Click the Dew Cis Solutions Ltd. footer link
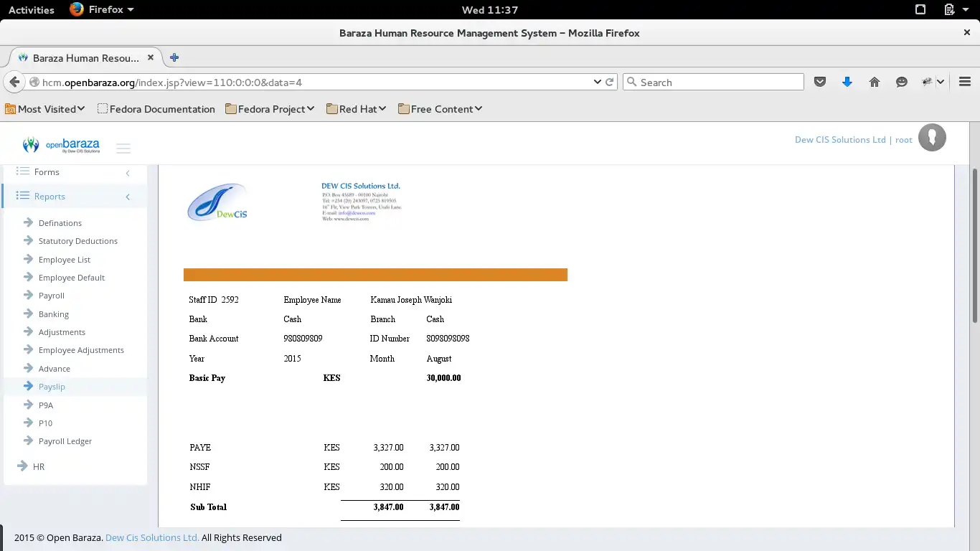Viewport: 980px width, 551px height. [151, 537]
